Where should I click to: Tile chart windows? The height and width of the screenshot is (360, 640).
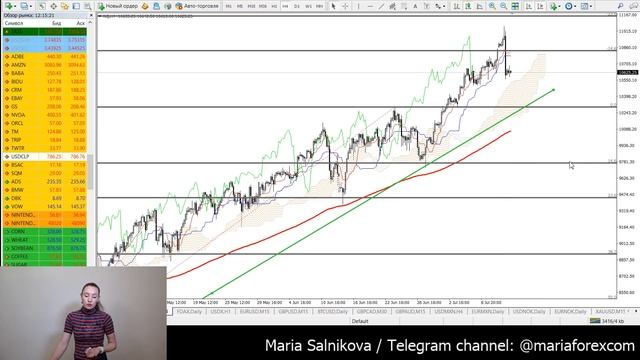click(515, 6)
